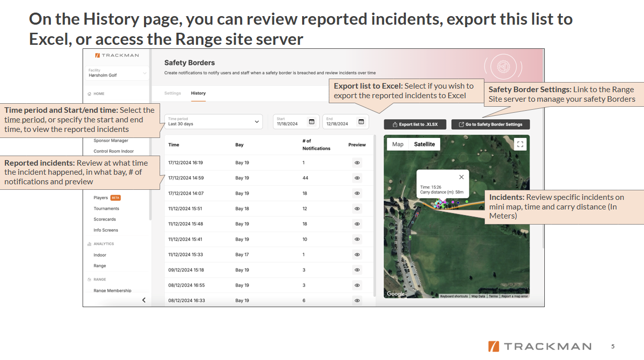Click the Bay column header

point(239,145)
